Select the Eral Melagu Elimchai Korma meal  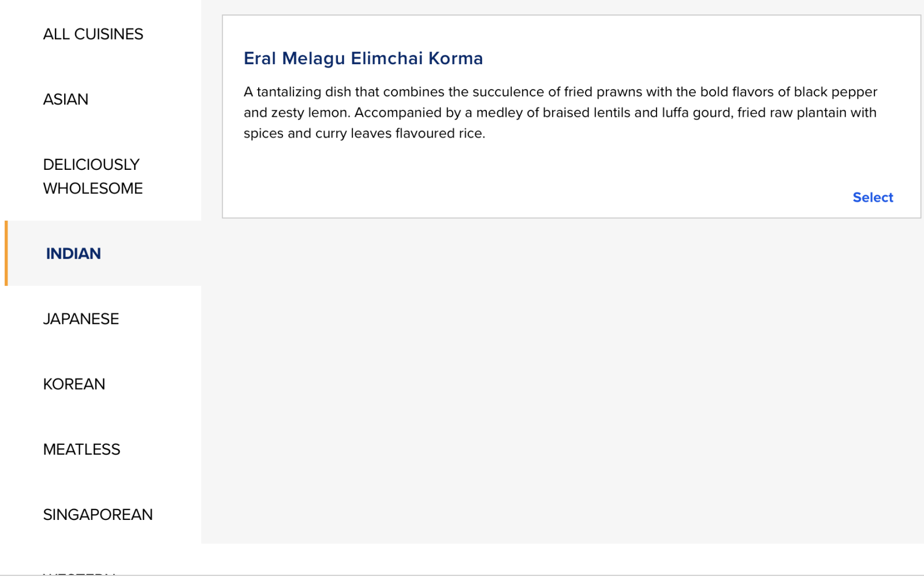pos(873,198)
